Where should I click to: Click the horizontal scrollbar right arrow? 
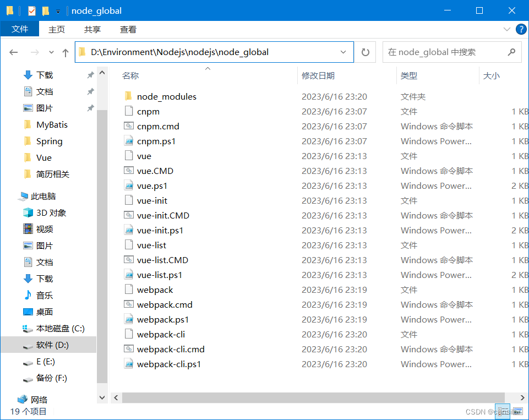pos(522,397)
